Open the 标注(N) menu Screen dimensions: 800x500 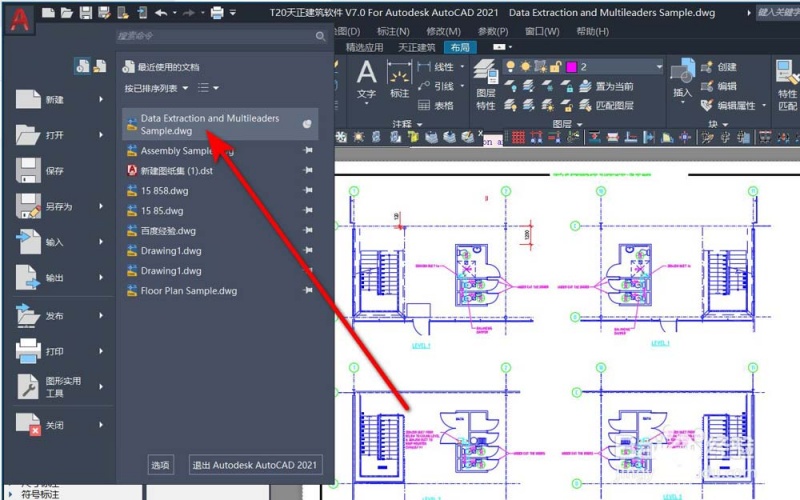click(x=393, y=32)
